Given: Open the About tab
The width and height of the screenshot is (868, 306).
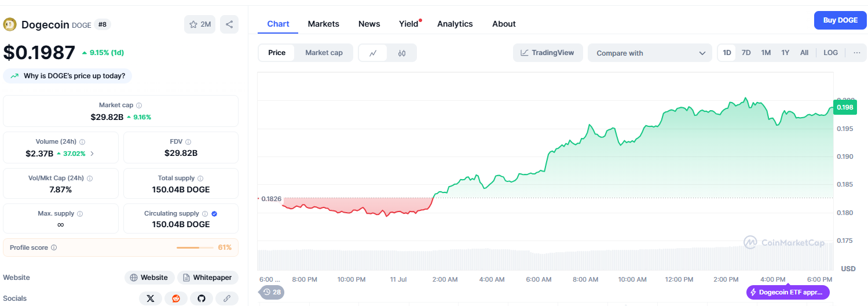Looking at the screenshot, I should pos(504,24).
